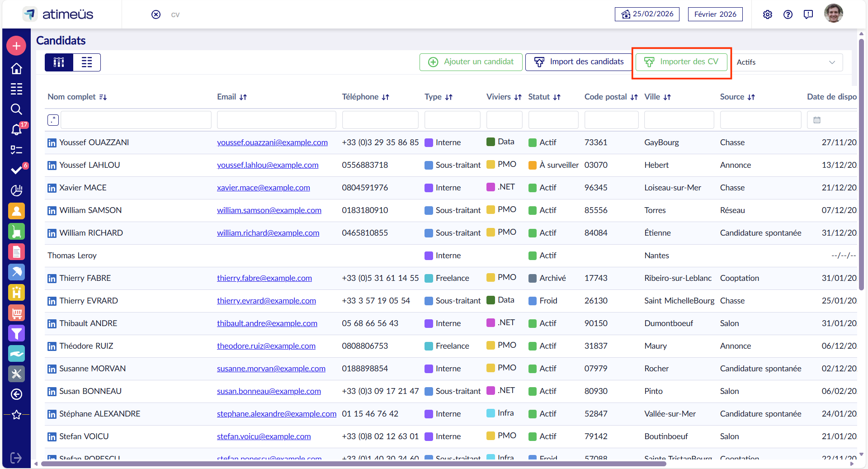Viewport: 868px width, 469px height.
Task: Toggle the regex filter on name column
Action: pyautogui.click(x=53, y=120)
